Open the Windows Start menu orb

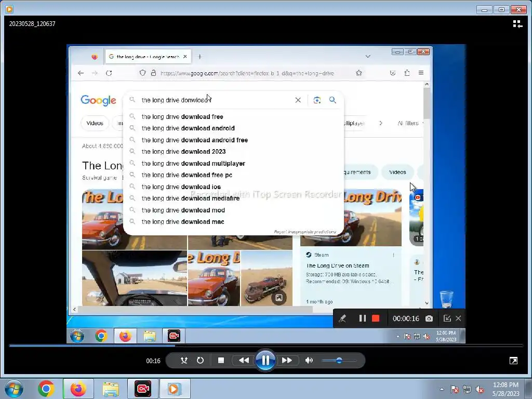(x=14, y=389)
